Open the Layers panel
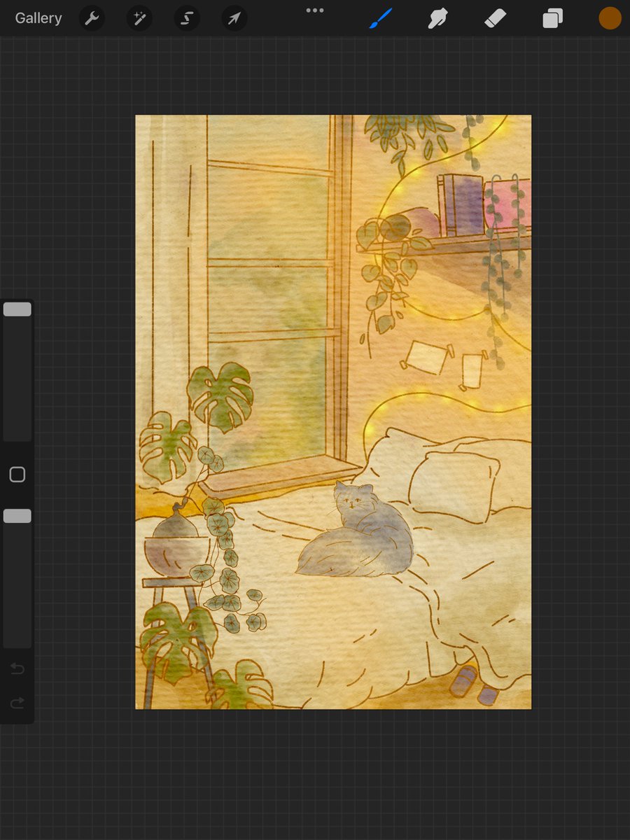630x840 pixels. (552, 18)
